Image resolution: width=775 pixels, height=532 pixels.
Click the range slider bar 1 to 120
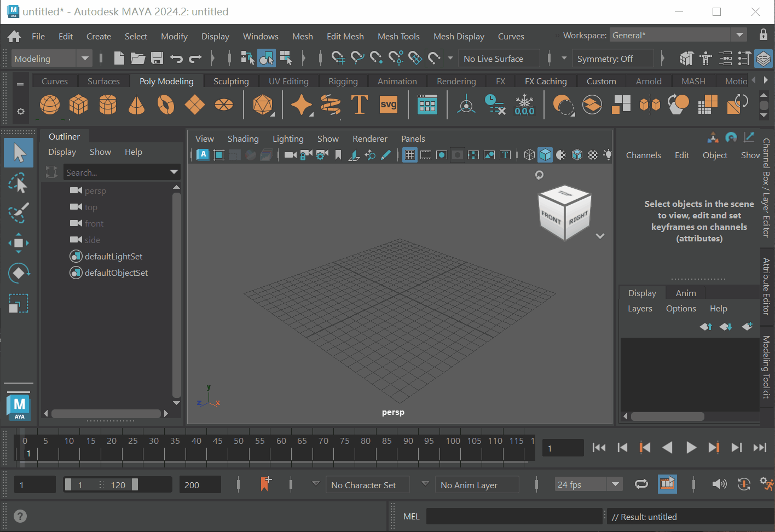pyautogui.click(x=101, y=484)
